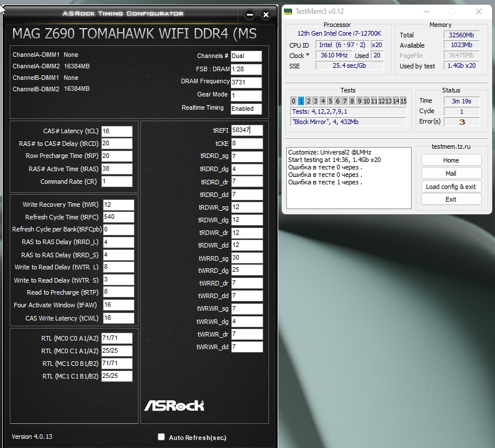
Task: Select test number 2 box in Tests
Action: point(308,101)
